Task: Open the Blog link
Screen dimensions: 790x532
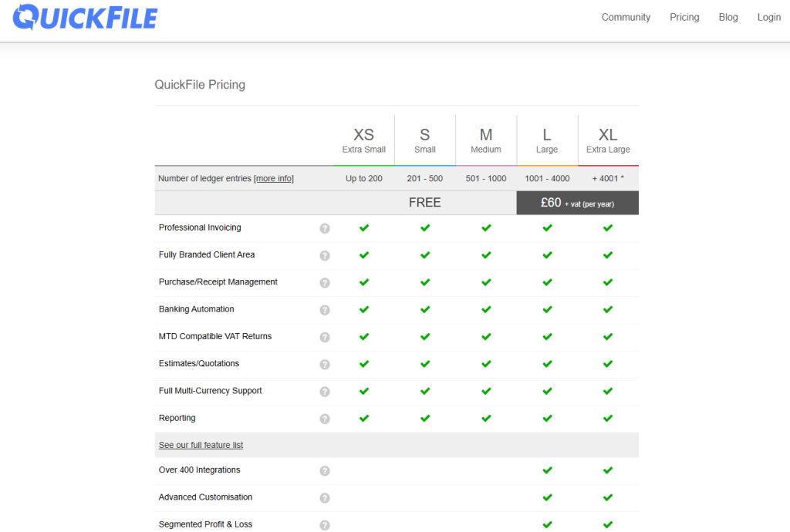Action: (x=728, y=17)
